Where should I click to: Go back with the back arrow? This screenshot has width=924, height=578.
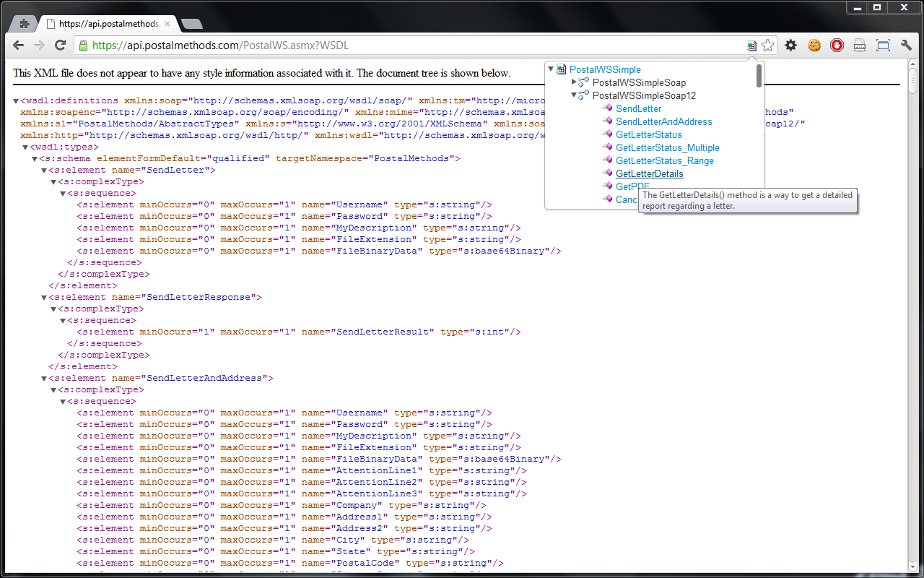(19, 46)
